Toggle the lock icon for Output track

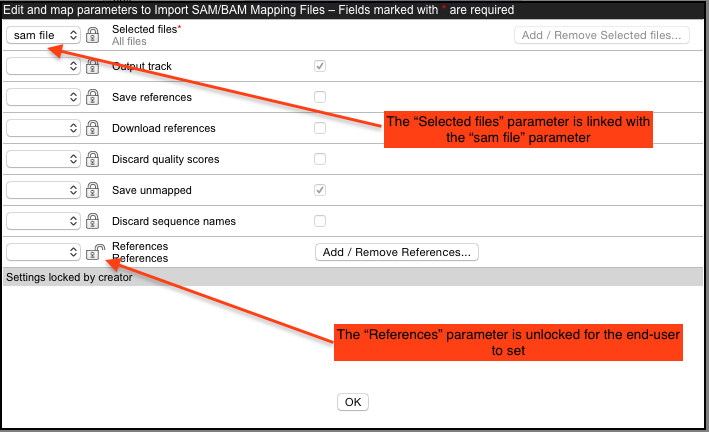tap(93, 67)
